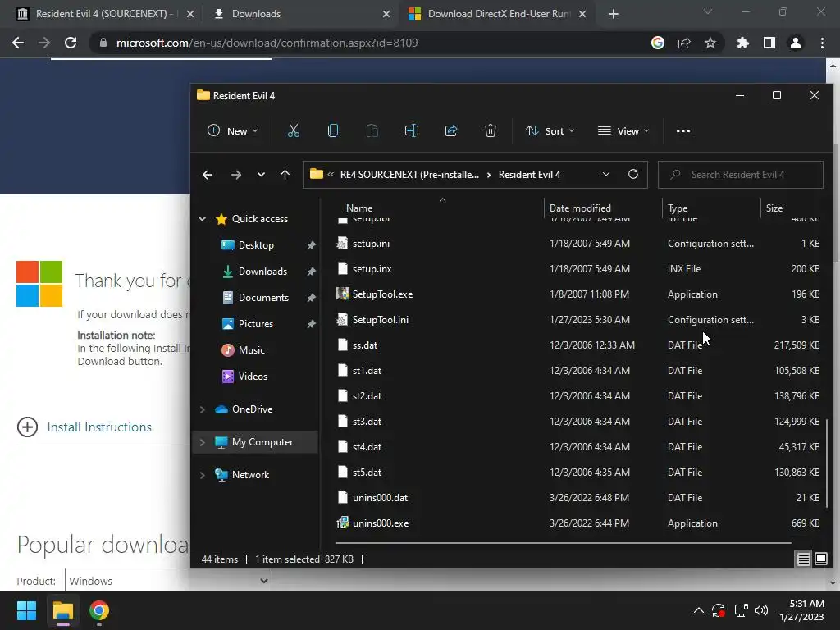
Task: Bookmark this page with the star icon
Action: (710, 43)
